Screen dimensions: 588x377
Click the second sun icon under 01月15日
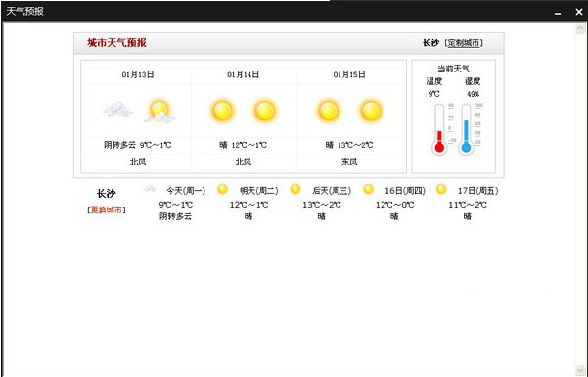coord(371,112)
